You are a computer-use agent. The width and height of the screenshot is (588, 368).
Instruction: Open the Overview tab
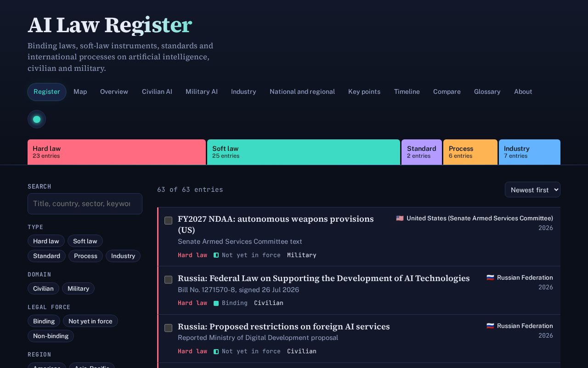pyautogui.click(x=114, y=92)
